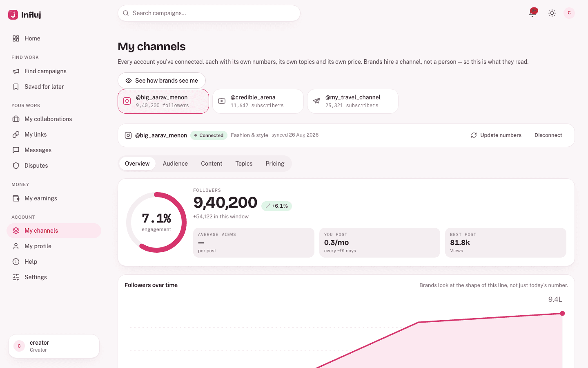Switch to the Overview tab
Viewport: 588px width, 368px height.
click(137, 164)
